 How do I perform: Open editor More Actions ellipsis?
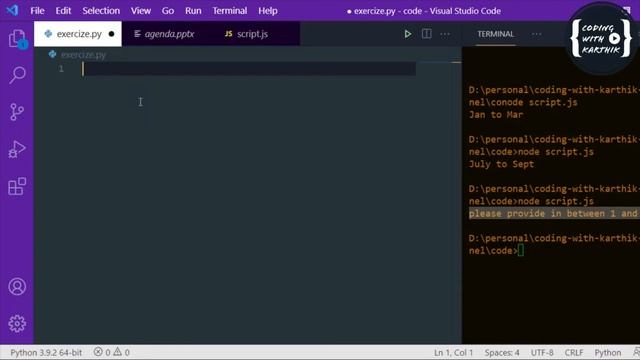[445, 34]
